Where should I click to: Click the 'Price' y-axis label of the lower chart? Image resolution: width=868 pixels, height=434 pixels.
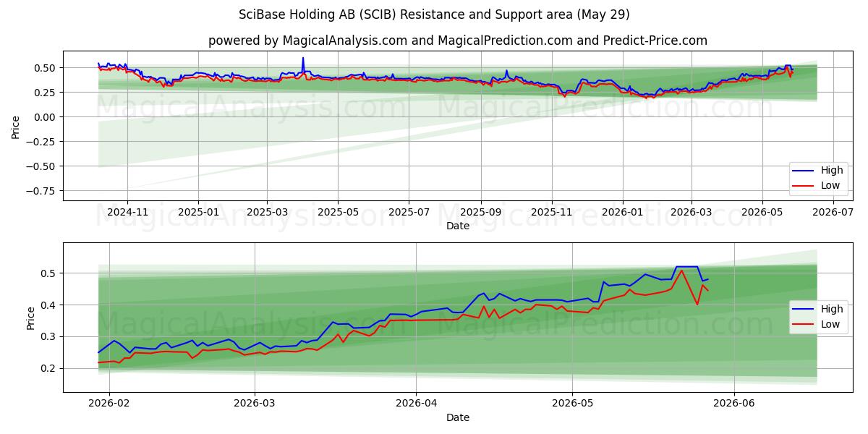tap(30, 318)
